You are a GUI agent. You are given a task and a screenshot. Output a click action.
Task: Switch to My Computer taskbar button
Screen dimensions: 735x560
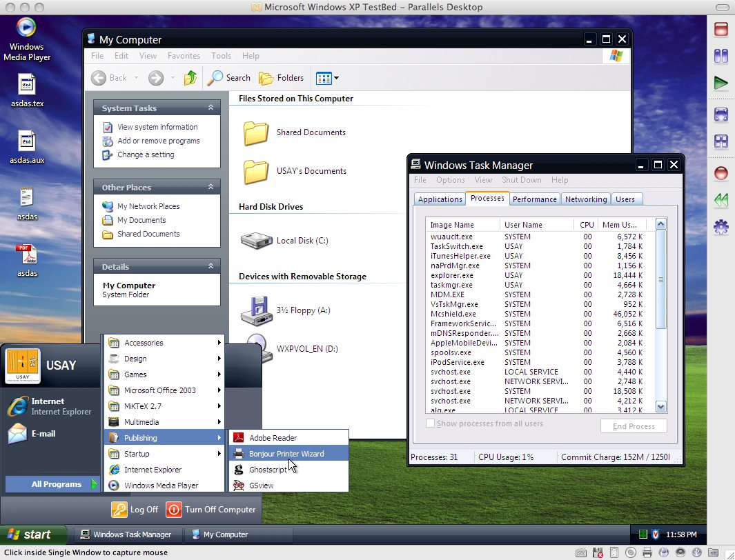239,534
